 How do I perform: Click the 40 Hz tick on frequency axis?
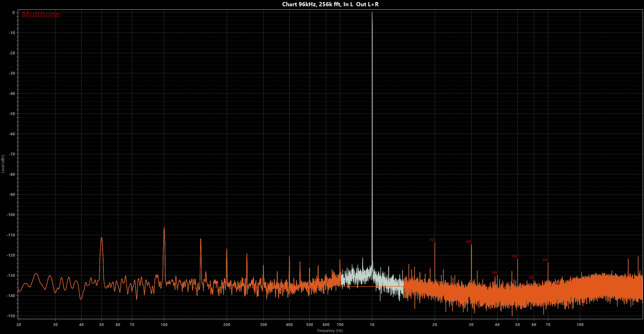click(x=81, y=325)
